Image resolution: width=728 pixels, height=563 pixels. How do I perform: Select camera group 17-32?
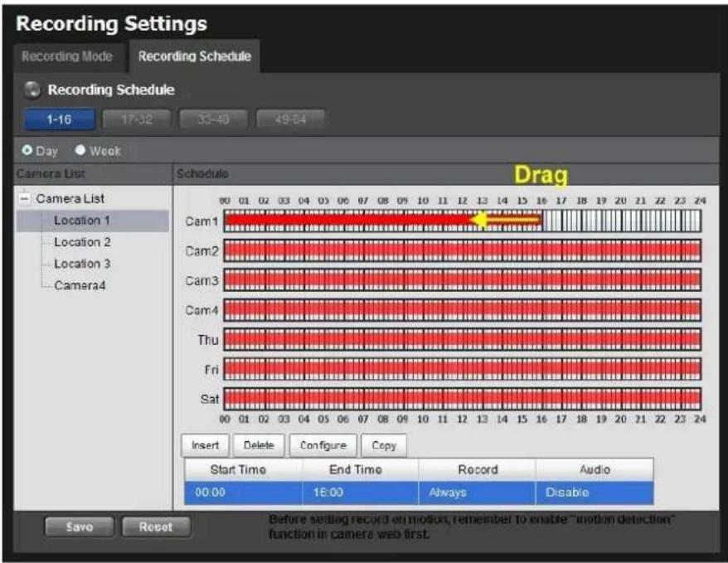[137, 119]
